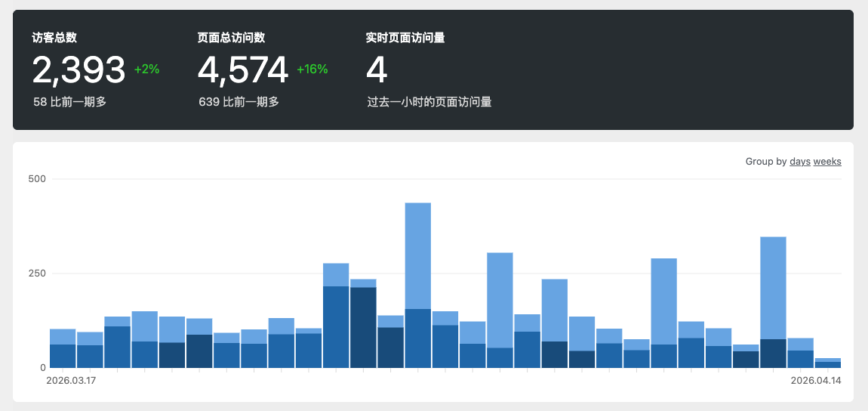This screenshot has width=868, height=411.
Task: Click the realtime pageviews number 4
Action: pyautogui.click(x=377, y=70)
